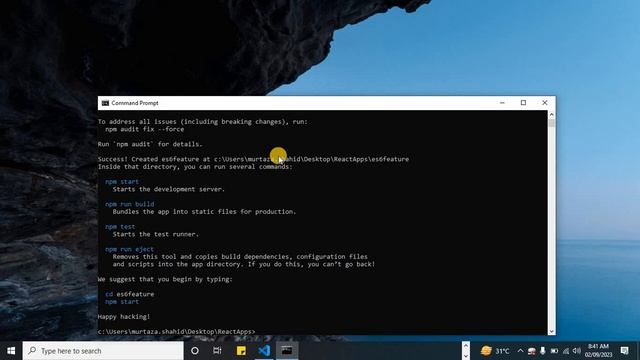Click the 'Type here to search' box
This screenshot has width=640, height=360.
pos(103,351)
